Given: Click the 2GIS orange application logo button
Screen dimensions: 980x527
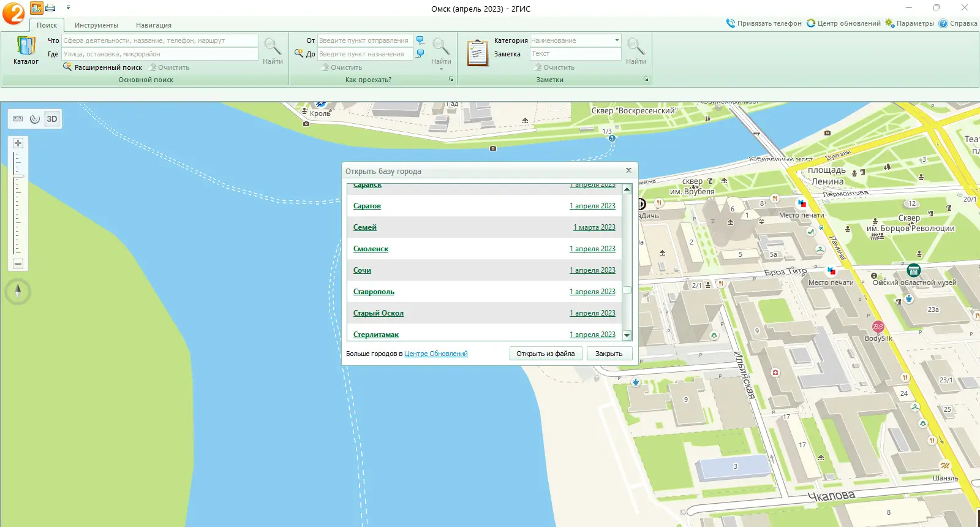Looking at the screenshot, I should pos(13,13).
